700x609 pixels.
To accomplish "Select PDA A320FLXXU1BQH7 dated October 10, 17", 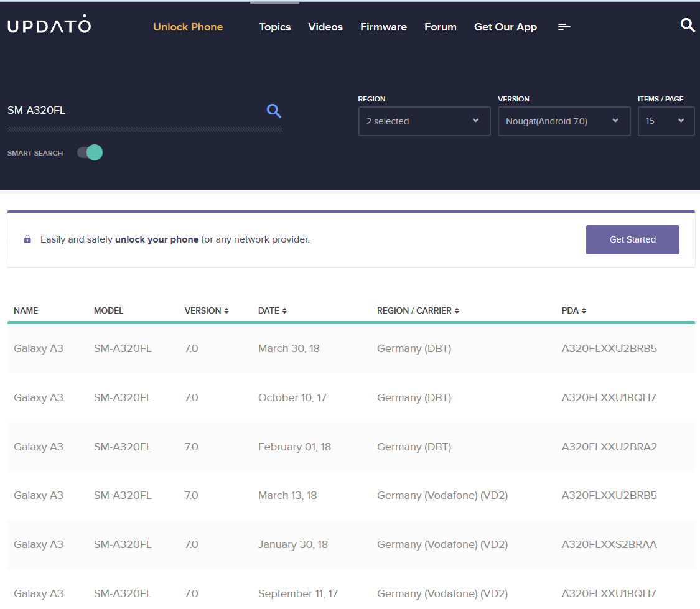I will (609, 397).
